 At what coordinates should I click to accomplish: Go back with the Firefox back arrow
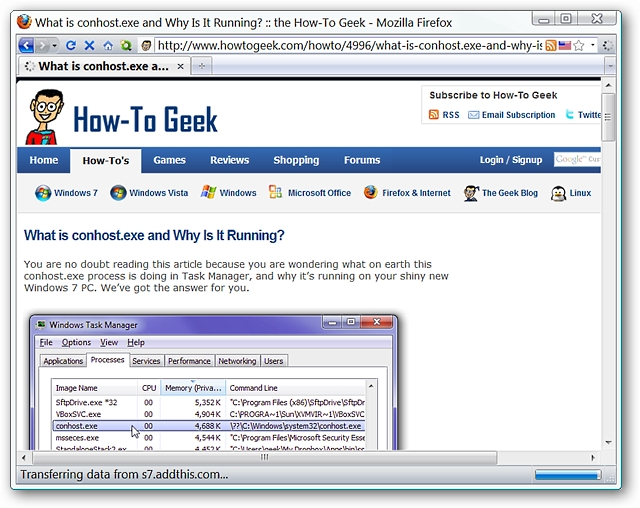point(27,45)
